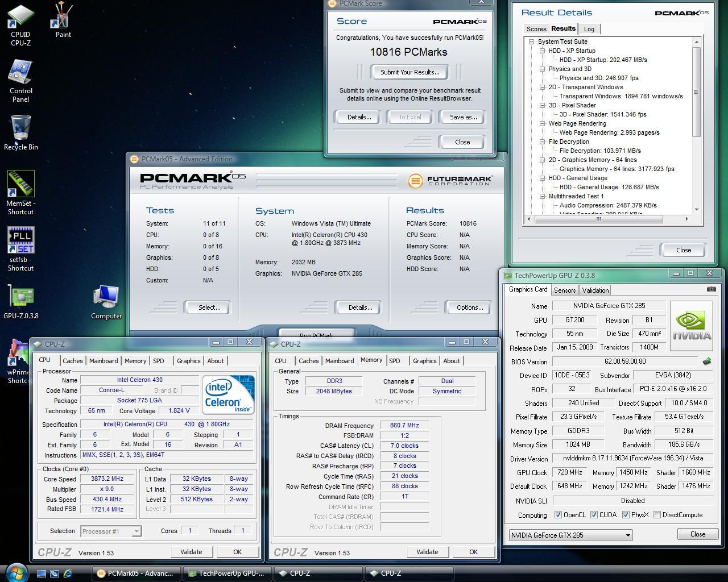Image resolution: width=728 pixels, height=582 pixels.
Task: Switch to the Log tab in Result Details
Action: [589, 29]
